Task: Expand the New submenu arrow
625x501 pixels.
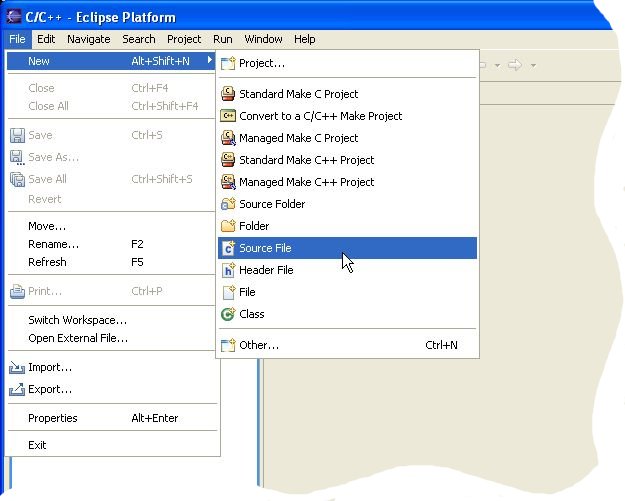Action: coord(209,61)
